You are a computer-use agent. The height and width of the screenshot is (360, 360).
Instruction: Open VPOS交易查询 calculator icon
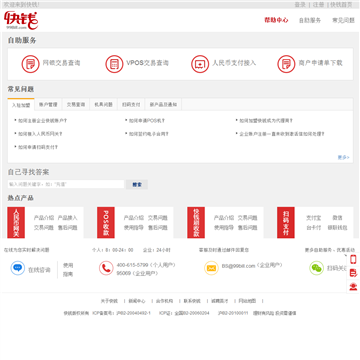[114, 64]
